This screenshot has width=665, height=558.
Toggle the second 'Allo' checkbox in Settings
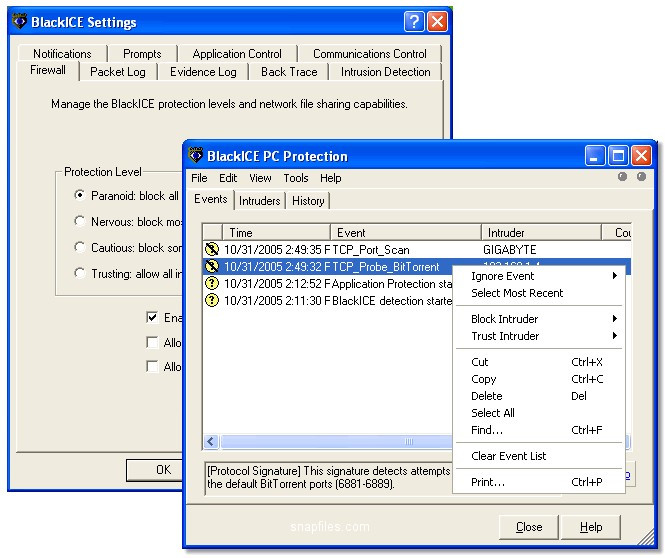[152, 366]
